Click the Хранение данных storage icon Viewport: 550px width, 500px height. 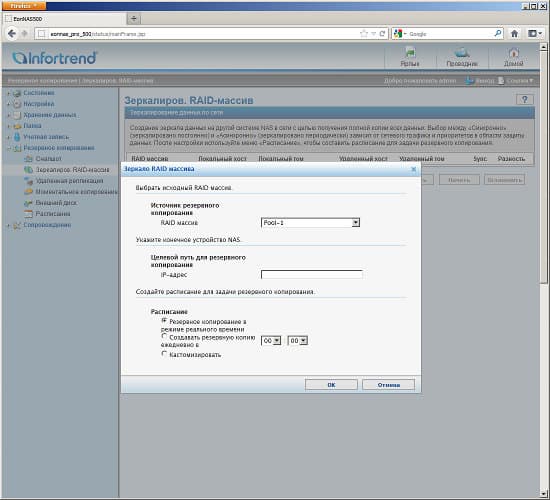point(17,115)
